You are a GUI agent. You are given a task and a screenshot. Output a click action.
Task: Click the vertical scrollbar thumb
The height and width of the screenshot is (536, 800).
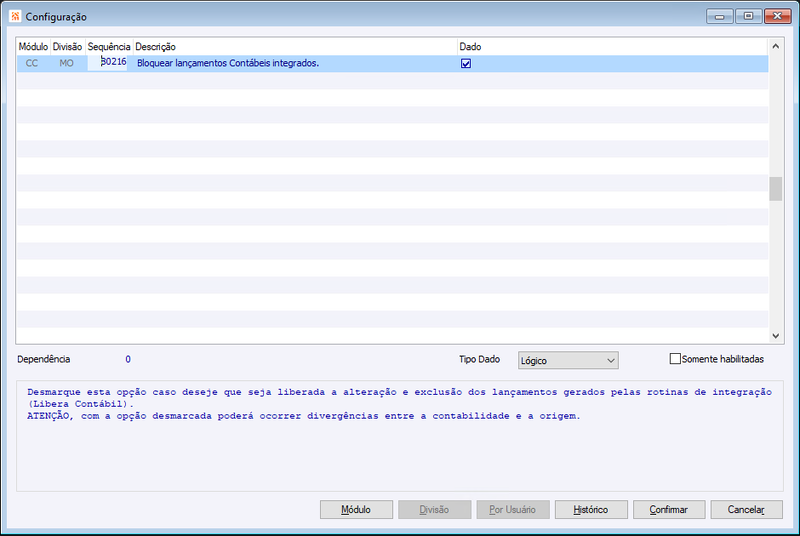pyautogui.click(x=776, y=189)
